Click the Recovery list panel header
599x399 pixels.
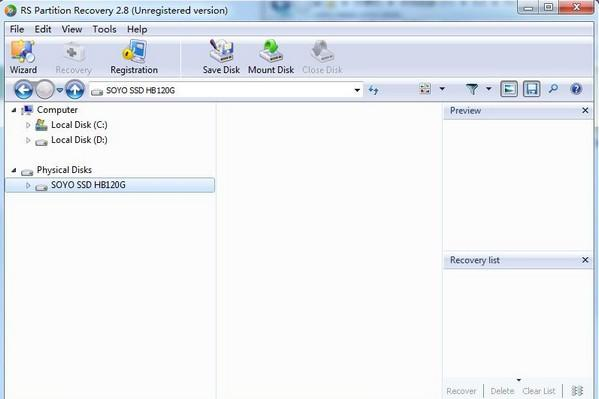tap(517, 260)
